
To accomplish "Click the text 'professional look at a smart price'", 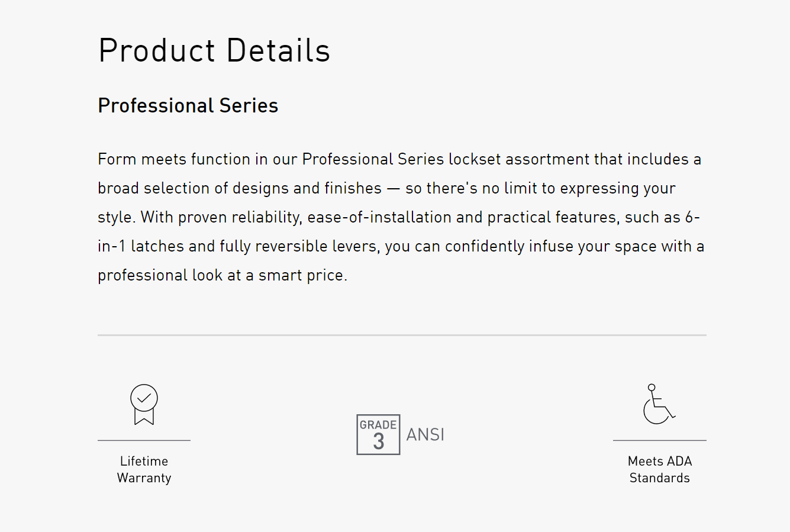I will [x=221, y=275].
